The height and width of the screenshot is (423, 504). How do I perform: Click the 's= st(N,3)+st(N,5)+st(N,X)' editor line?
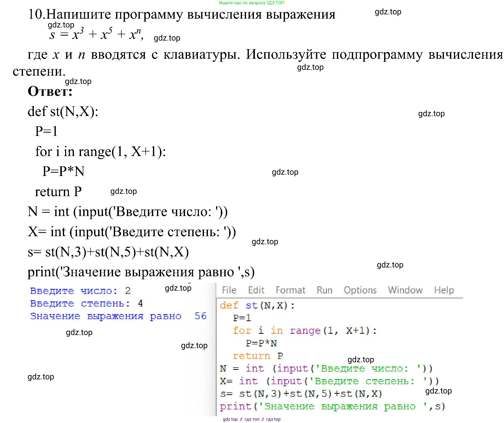click(301, 394)
